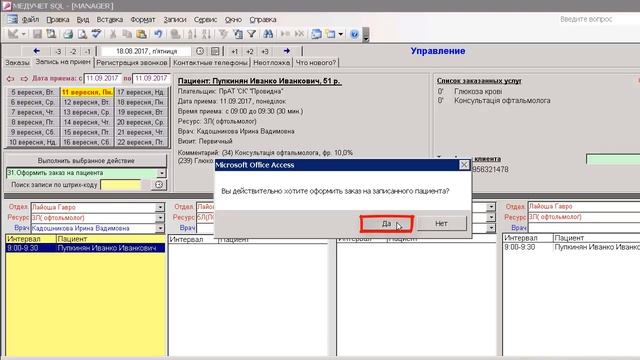Click the Delete Record toolbar icon
Image resolution: width=640 pixels, height=360 pixels.
click(300, 34)
